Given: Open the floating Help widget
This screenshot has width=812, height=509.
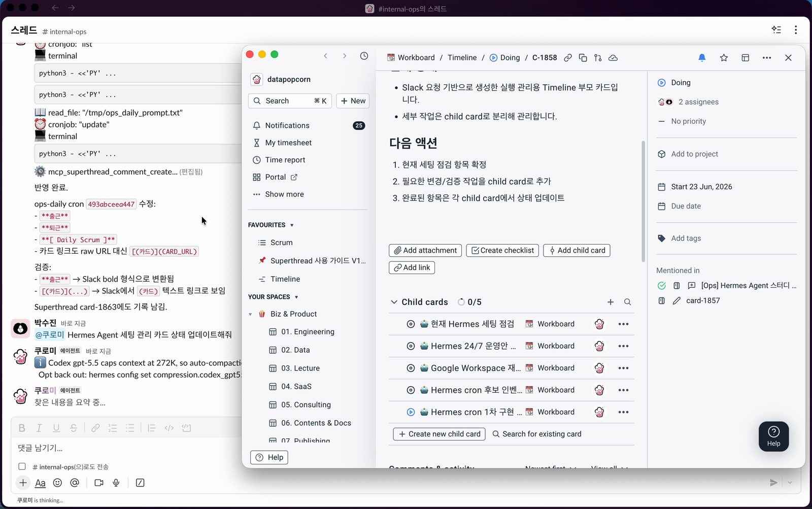Looking at the screenshot, I should [773, 436].
